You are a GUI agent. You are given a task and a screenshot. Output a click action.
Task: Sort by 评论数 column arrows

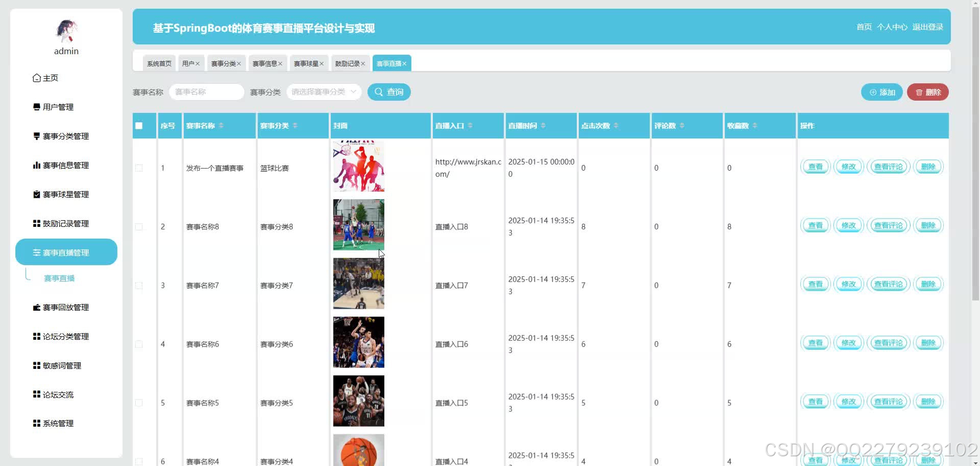[x=682, y=126]
